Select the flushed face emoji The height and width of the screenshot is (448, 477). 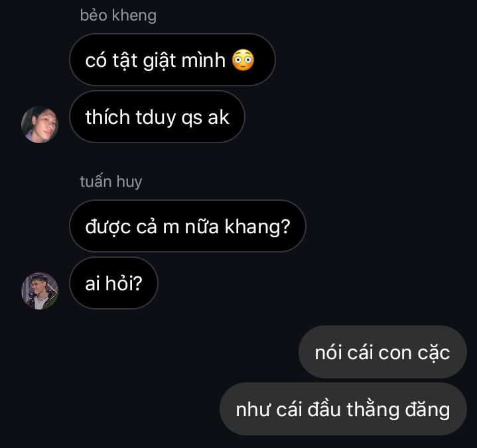(243, 60)
